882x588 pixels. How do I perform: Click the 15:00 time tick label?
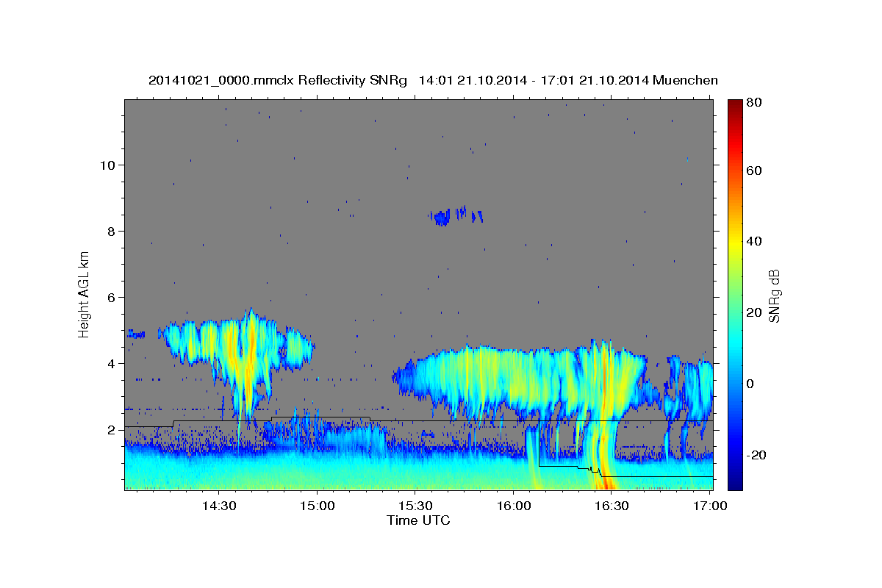(317, 506)
